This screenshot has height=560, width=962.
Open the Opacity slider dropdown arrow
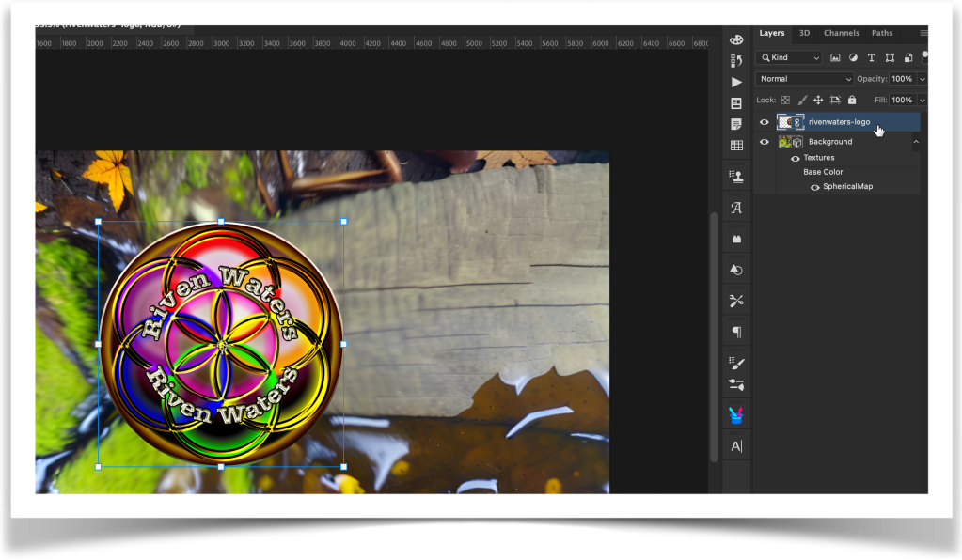point(923,79)
